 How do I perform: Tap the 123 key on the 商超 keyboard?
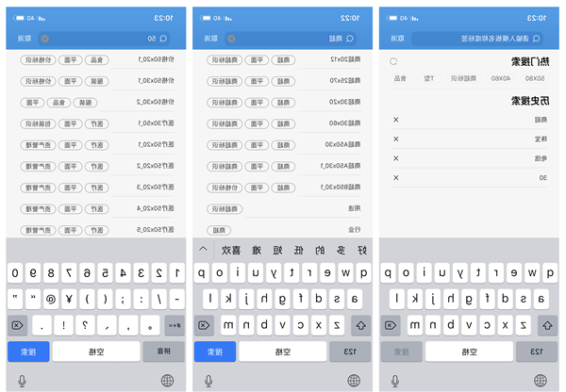point(350,351)
